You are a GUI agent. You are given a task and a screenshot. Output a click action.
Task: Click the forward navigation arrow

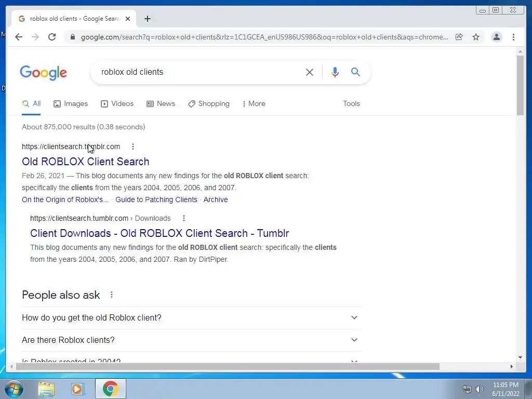35,37
